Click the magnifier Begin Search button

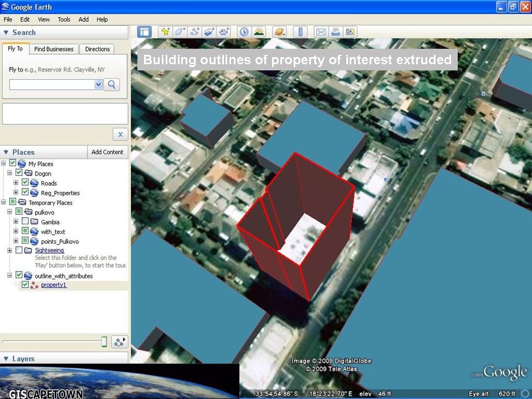(x=111, y=84)
